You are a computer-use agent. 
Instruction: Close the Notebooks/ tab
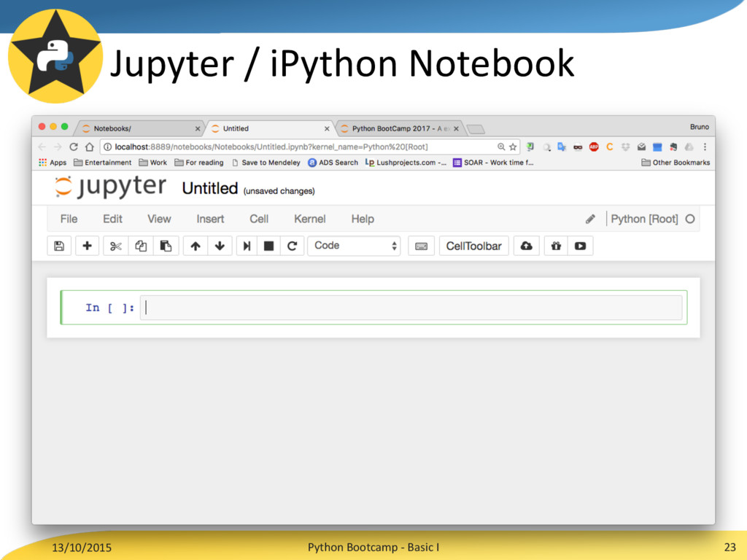pos(198,128)
